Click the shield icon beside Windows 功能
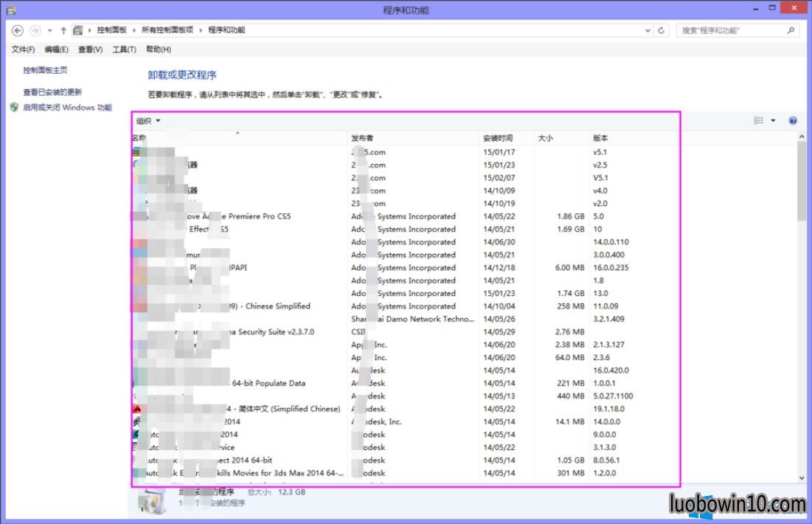 (14, 107)
